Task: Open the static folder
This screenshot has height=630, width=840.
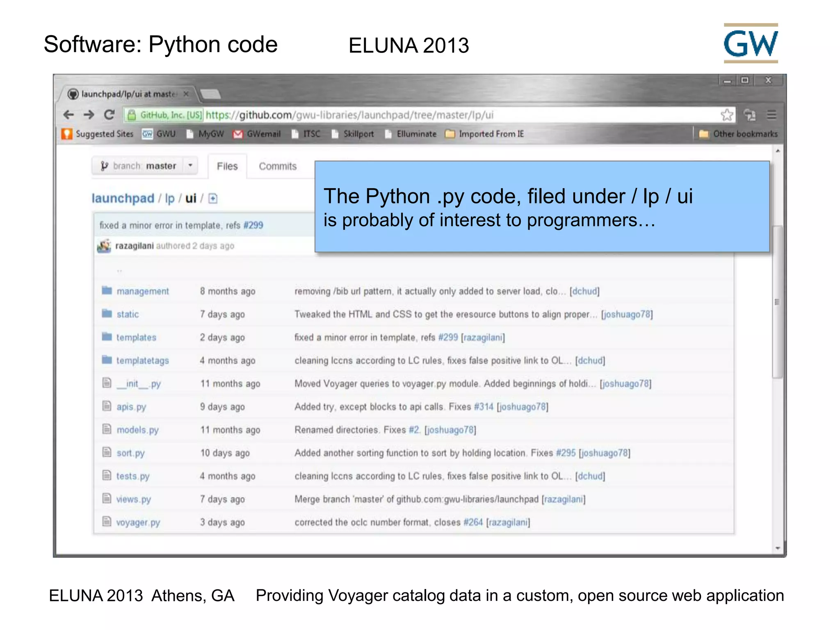Action: 128,314
